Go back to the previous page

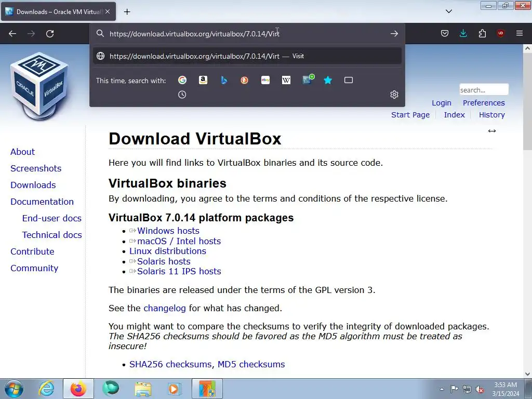click(x=12, y=34)
